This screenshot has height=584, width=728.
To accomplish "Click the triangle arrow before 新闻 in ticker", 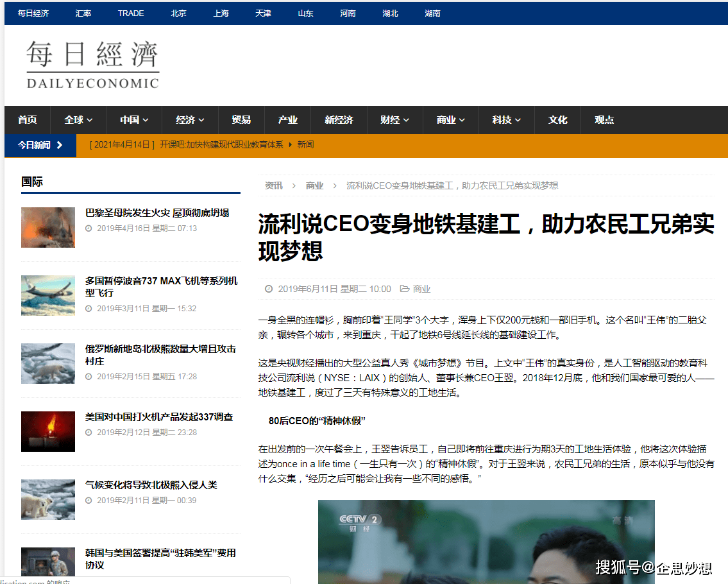I will (x=290, y=145).
